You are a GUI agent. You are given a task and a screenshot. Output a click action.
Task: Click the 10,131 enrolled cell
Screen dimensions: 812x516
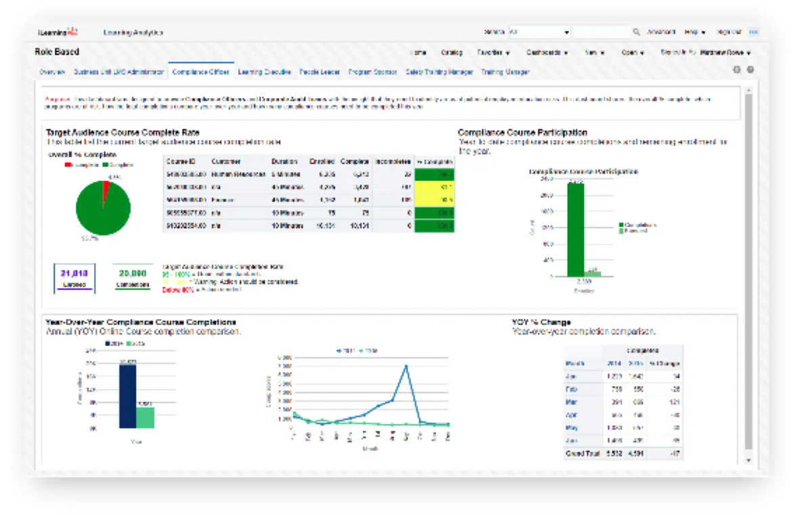pyautogui.click(x=325, y=226)
